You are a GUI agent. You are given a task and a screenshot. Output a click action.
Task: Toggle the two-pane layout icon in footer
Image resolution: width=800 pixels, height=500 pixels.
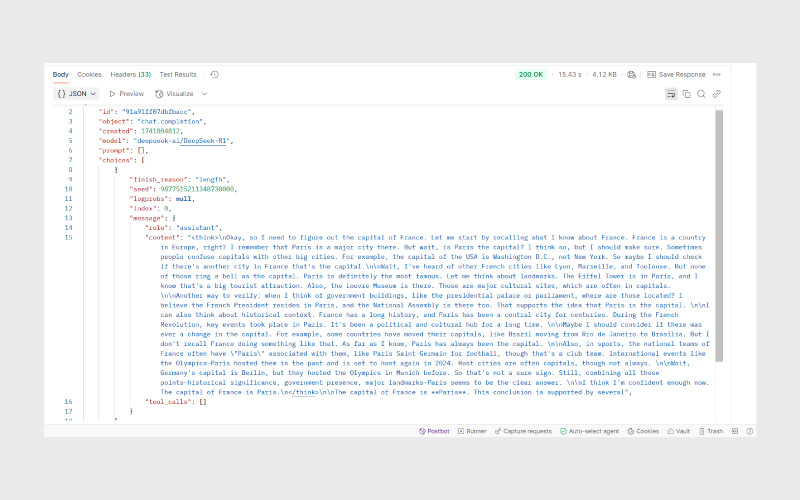click(x=733, y=431)
